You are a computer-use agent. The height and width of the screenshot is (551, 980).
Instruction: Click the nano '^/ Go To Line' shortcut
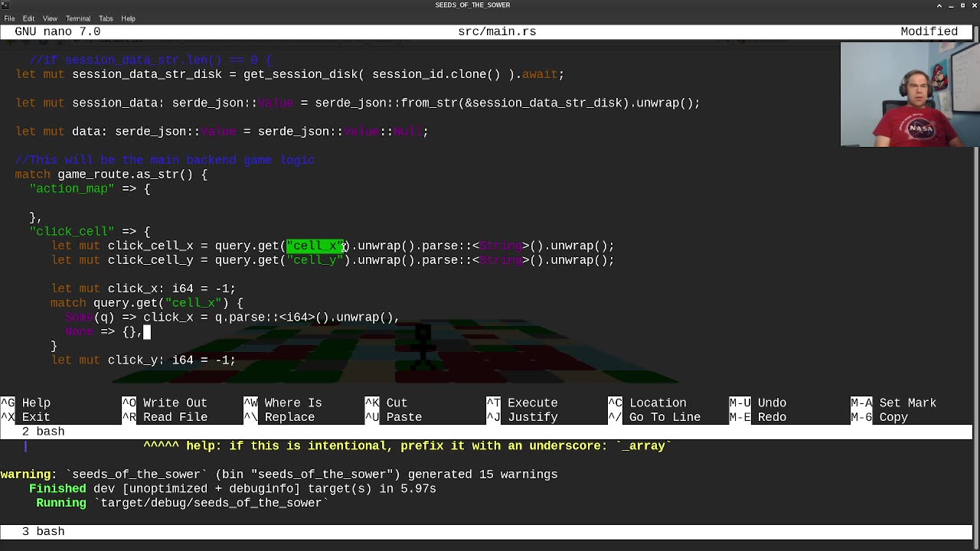[x=654, y=417]
